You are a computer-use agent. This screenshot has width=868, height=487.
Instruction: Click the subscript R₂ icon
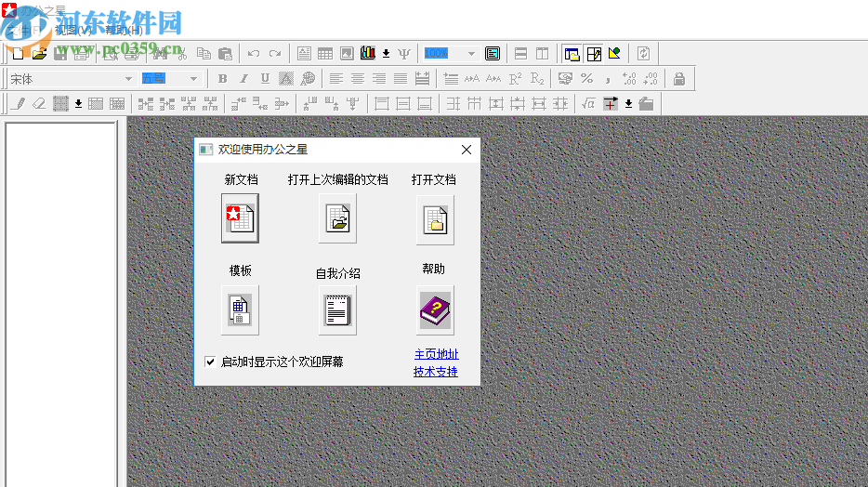tap(537, 79)
